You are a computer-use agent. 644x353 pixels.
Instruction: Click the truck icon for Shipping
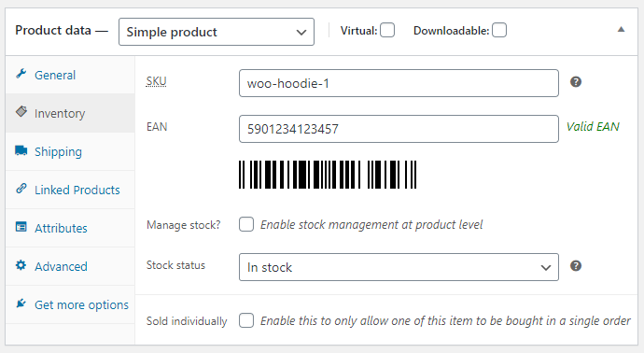tap(21, 150)
